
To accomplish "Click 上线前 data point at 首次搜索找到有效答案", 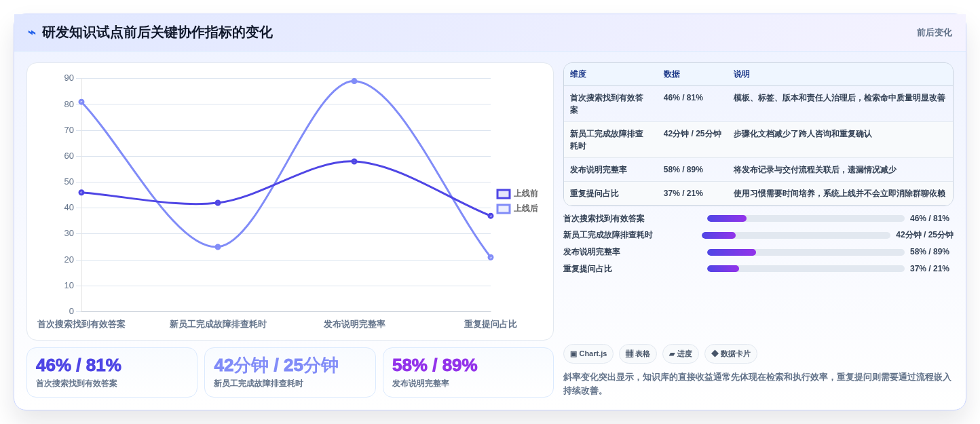I will coord(81,193).
